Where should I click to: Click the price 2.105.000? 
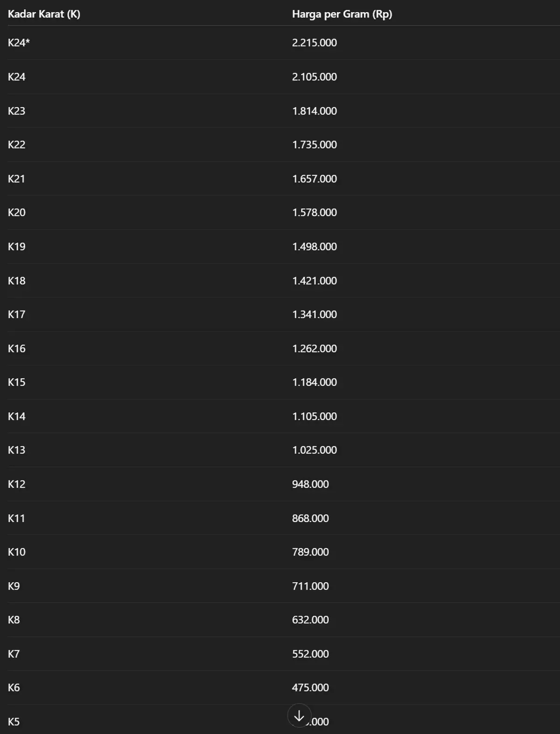point(314,77)
